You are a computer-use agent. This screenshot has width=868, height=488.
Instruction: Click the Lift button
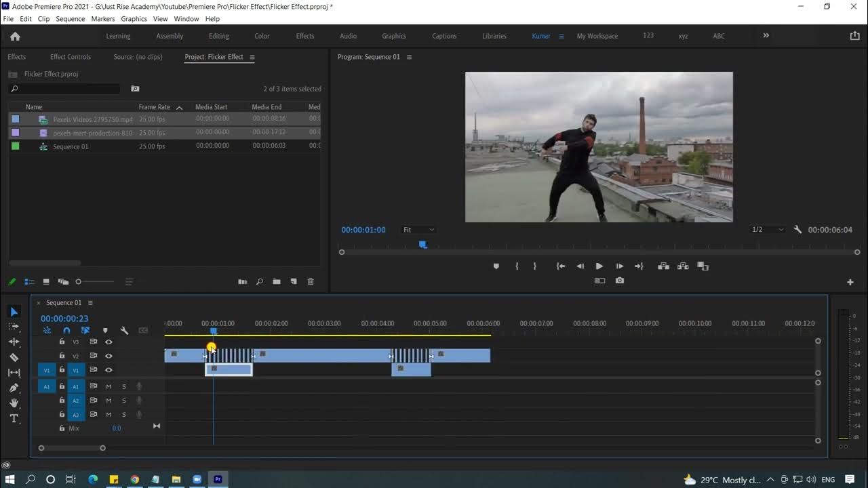(x=663, y=266)
